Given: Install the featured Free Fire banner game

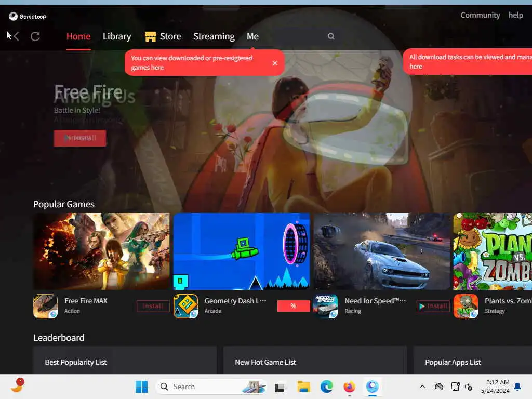Looking at the screenshot, I should [79, 138].
